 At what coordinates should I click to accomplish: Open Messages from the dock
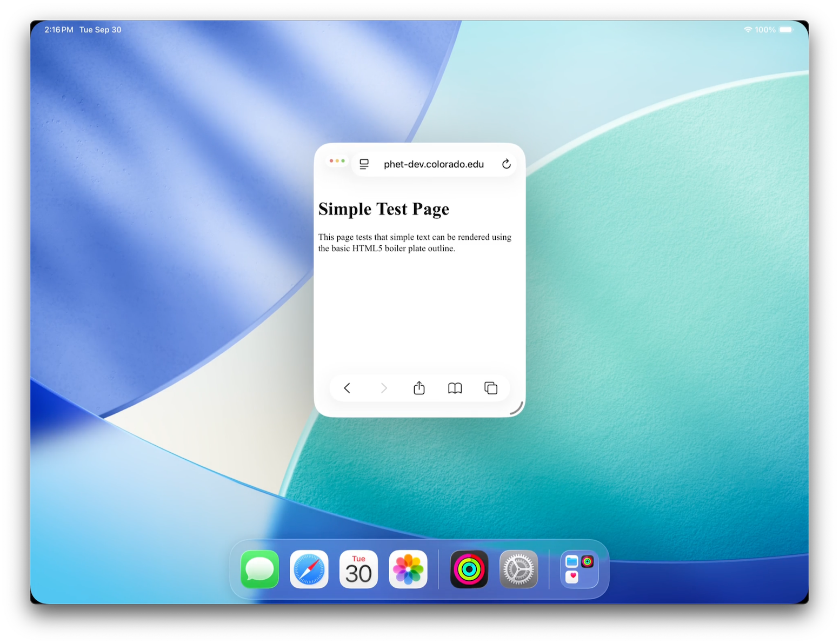pos(260,569)
